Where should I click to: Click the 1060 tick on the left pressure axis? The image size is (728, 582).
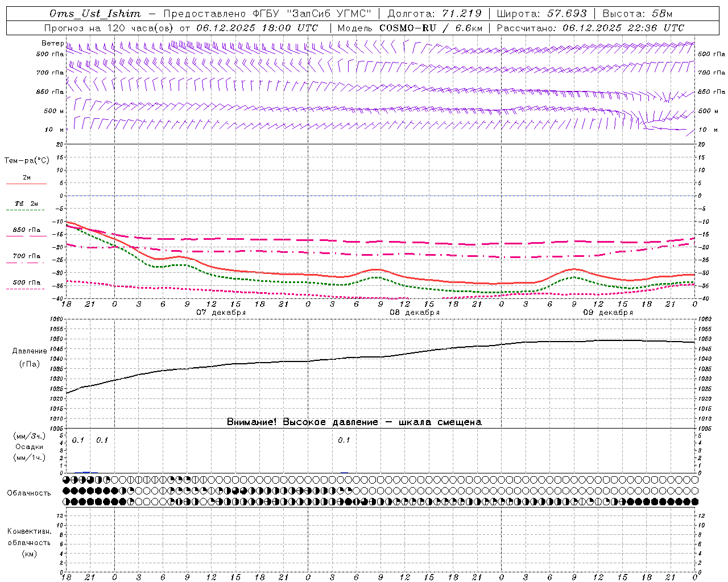pyautogui.click(x=57, y=319)
